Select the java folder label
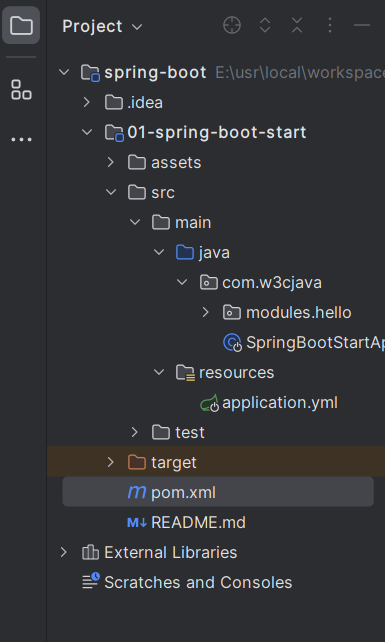 [214, 253]
